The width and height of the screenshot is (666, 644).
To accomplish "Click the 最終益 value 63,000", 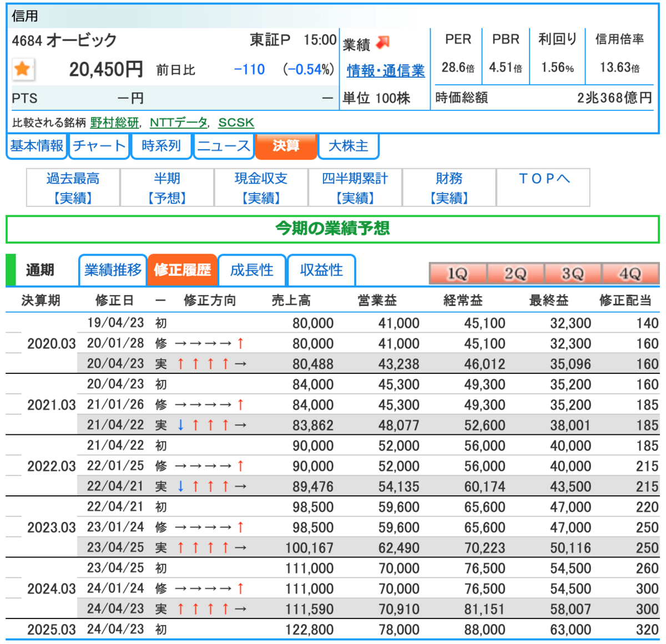I will pos(571,630).
